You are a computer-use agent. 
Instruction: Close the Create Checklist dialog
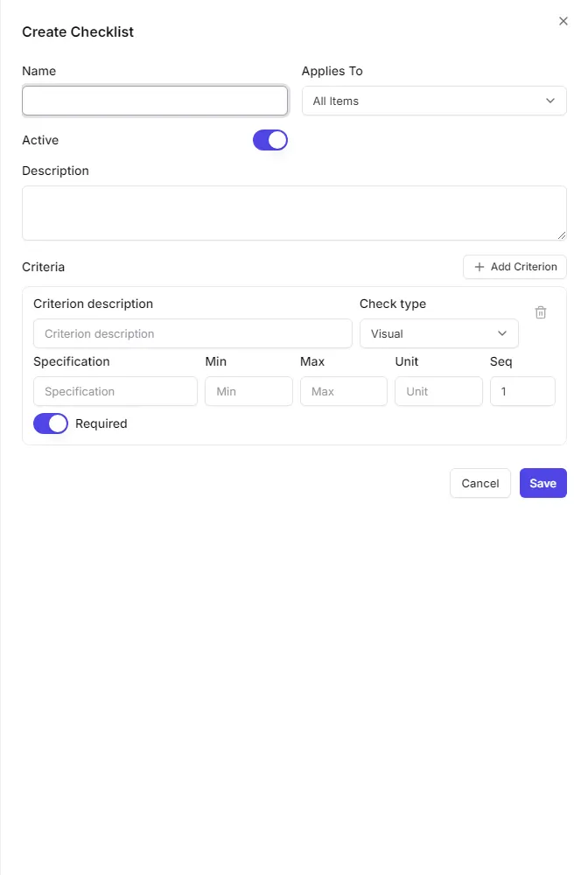(563, 21)
